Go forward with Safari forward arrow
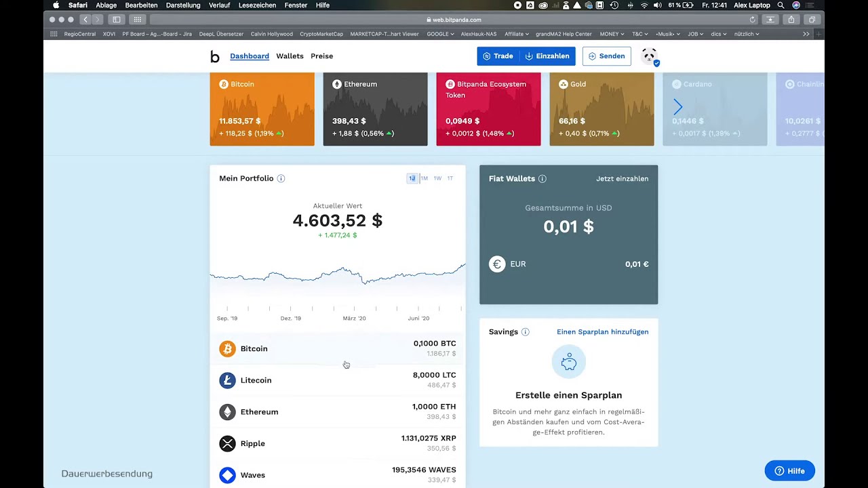This screenshot has height=488, width=868. click(97, 20)
